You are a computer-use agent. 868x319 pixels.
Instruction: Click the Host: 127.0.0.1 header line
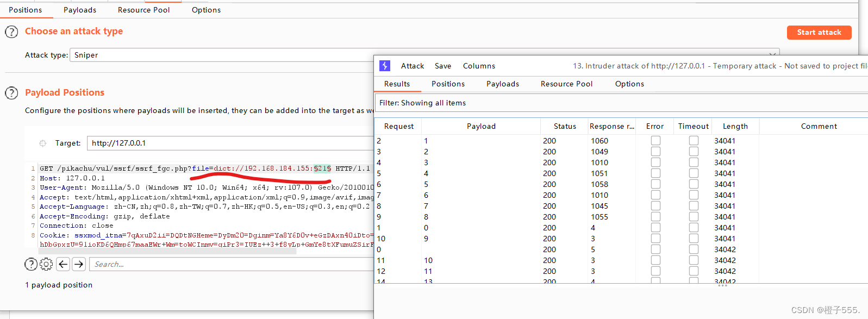pos(72,178)
